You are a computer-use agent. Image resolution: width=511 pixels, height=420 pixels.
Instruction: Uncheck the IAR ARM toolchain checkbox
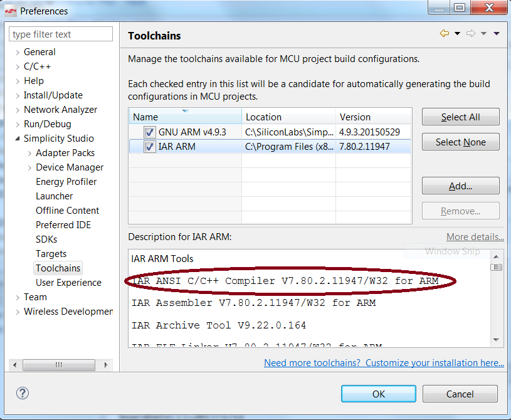149,147
